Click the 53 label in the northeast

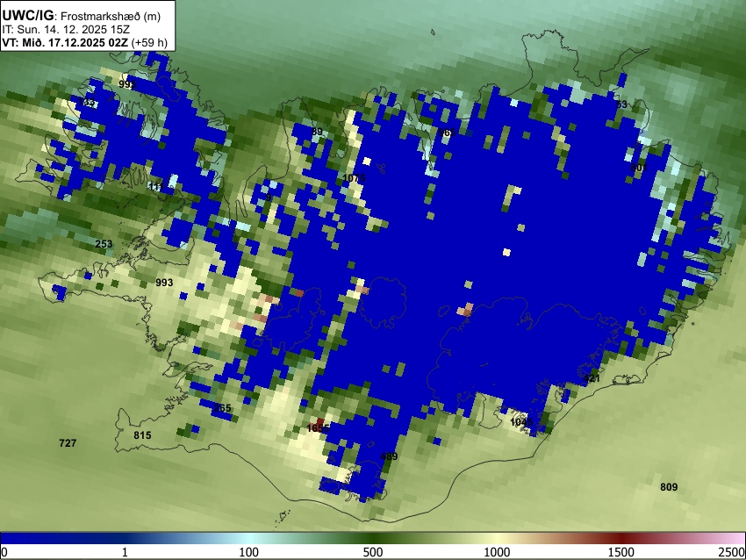pos(621,104)
